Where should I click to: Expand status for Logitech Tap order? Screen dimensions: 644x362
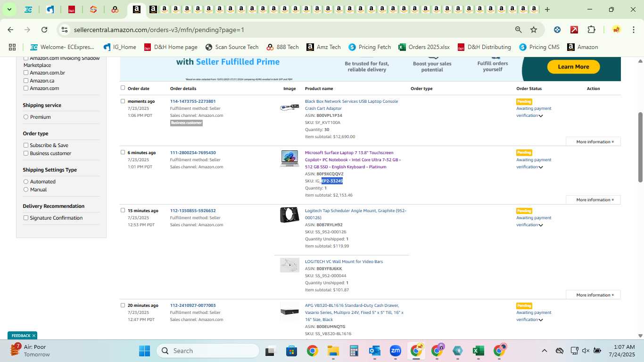pos(541,225)
